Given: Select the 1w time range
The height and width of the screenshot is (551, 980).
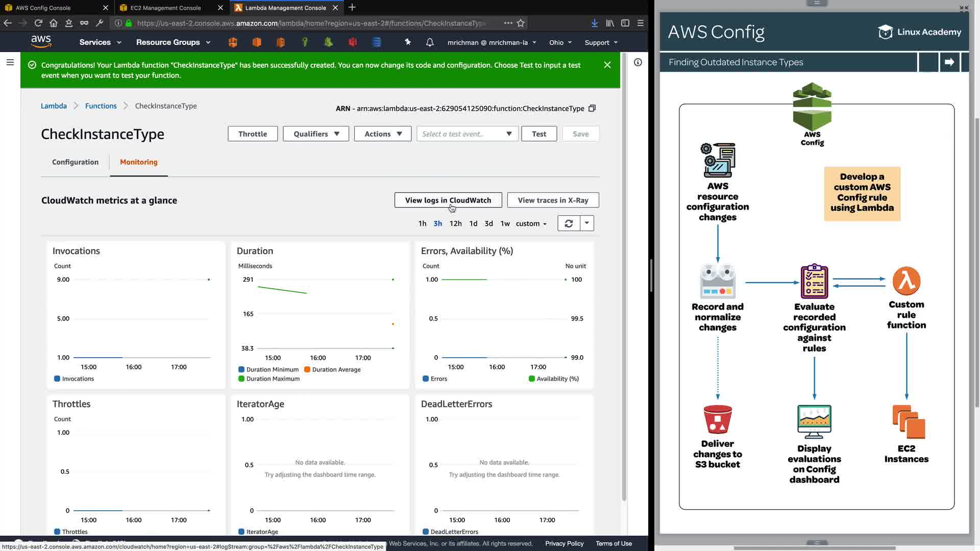Looking at the screenshot, I should tap(505, 223).
